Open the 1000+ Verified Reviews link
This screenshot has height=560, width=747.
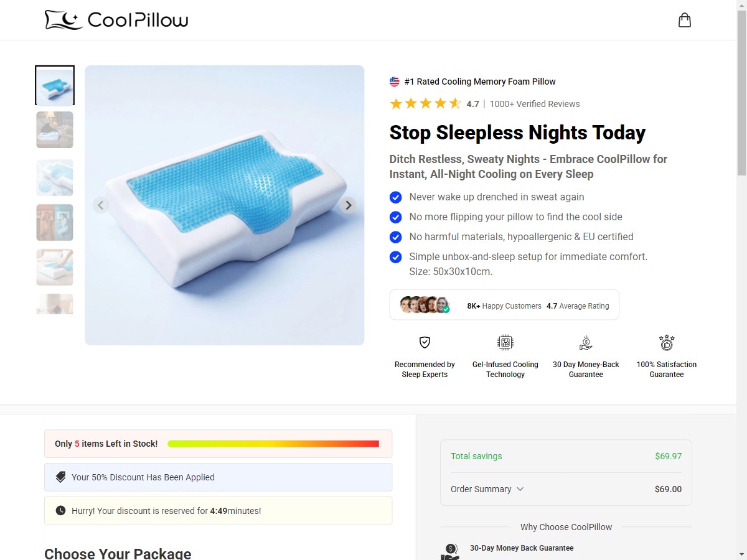tap(535, 104)
